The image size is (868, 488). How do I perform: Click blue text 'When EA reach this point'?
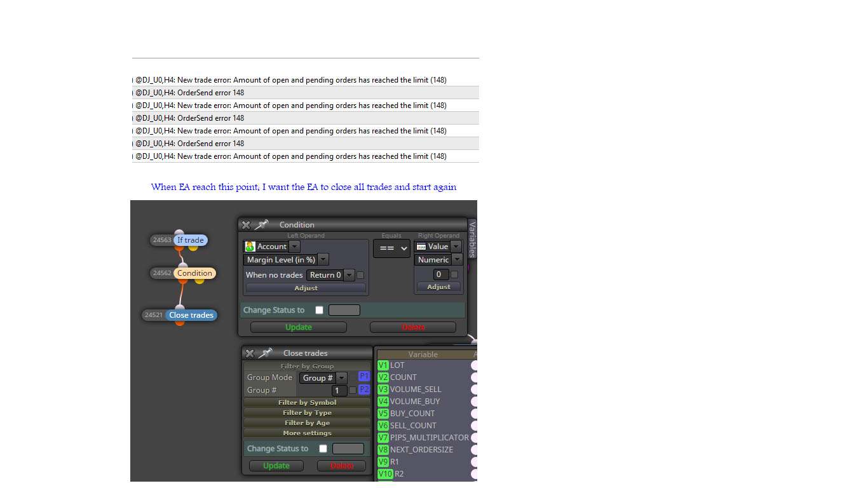click(205, 187)
